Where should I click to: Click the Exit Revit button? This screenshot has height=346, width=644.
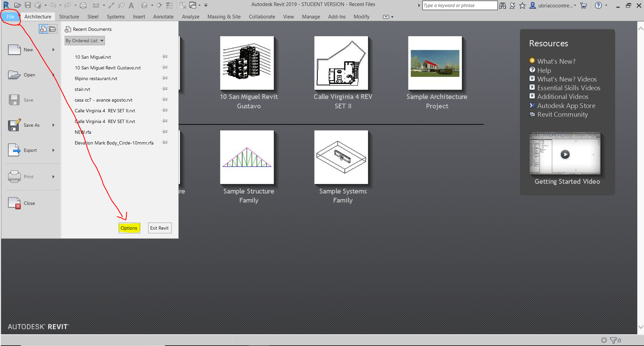(x=160, y=228)
